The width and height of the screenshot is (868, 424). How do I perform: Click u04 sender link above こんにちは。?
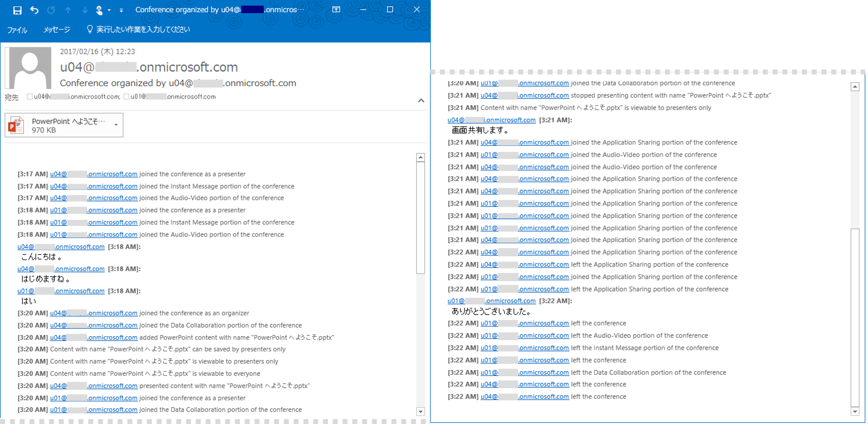click(x=61, y=247)
